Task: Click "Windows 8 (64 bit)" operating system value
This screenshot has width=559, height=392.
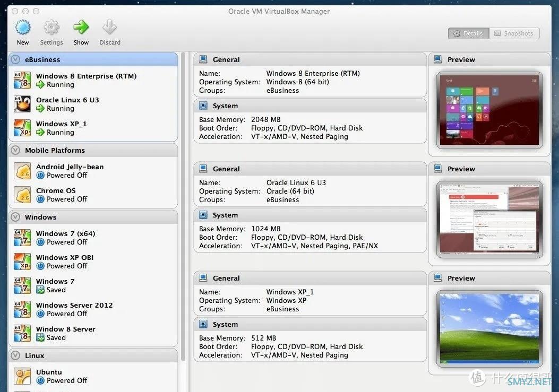Action: (x=298, y=82)
